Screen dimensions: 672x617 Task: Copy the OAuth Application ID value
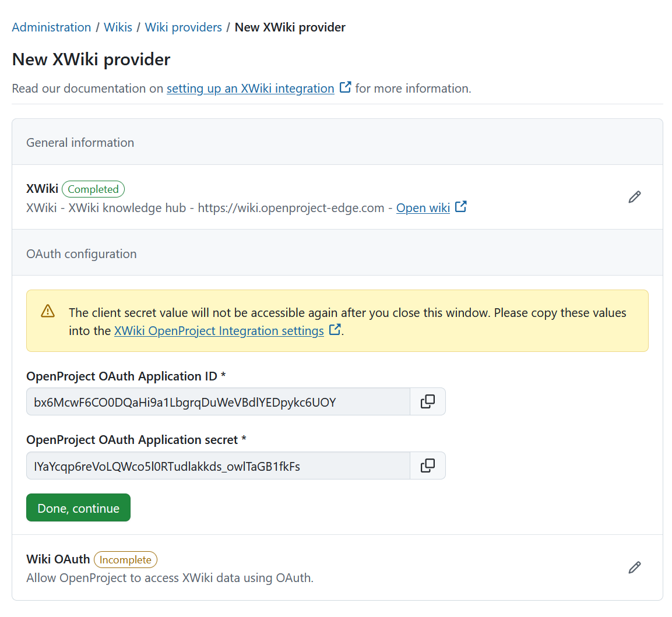point(428,401)
